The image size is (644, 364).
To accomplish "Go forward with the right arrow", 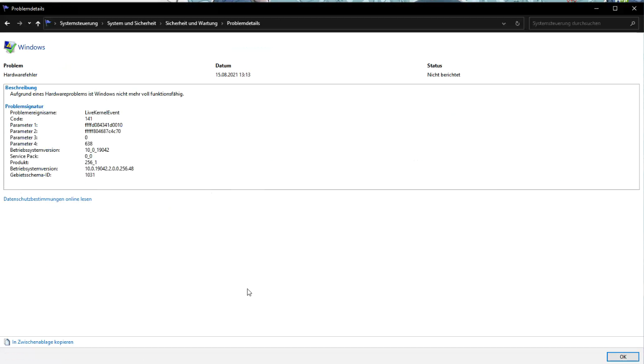I will pos(19,23).
